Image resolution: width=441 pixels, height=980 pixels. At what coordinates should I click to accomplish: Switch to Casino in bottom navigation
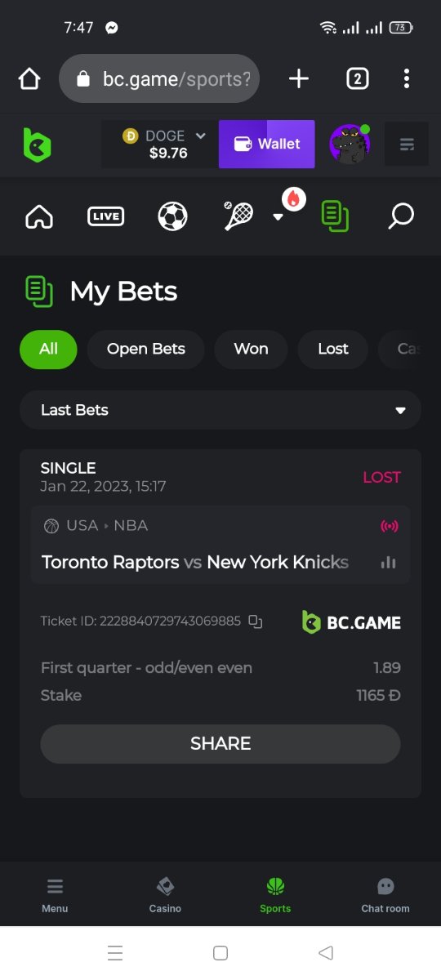(165, 894)
